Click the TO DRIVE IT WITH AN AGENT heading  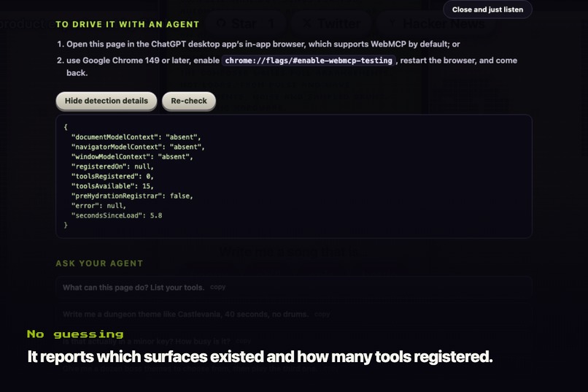click(128, 24)
